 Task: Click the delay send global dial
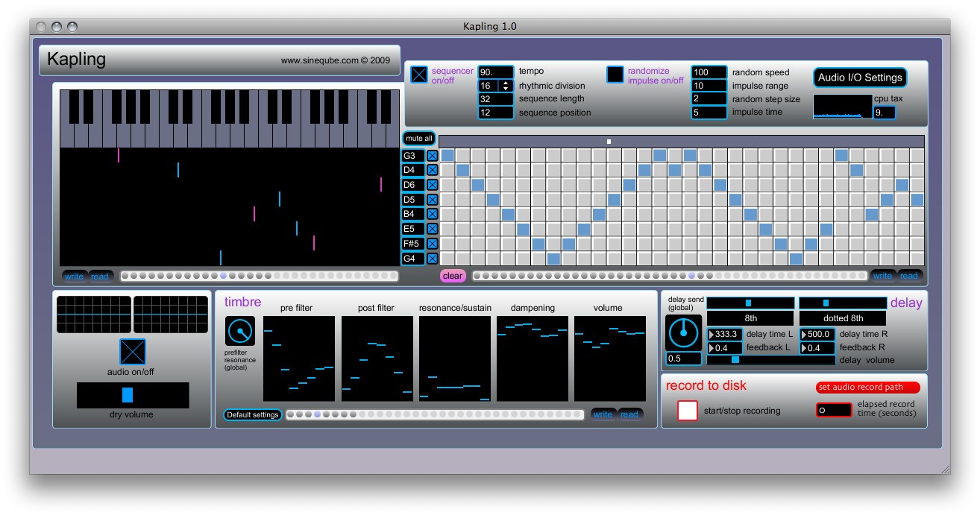(x=684, y=332)
